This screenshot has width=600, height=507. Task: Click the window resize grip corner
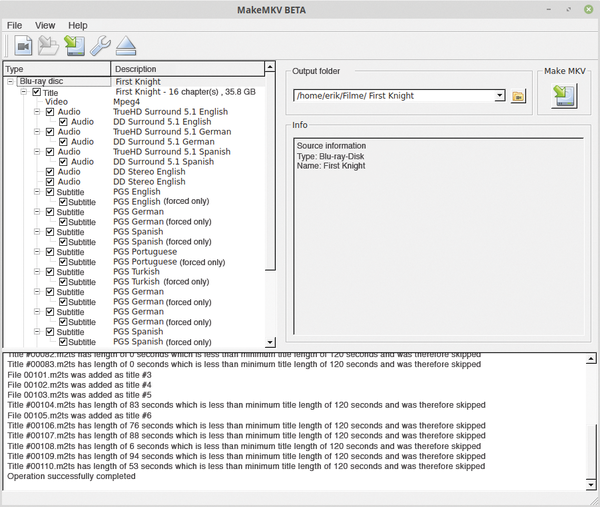pyautogui.click(x=594, y=501)
